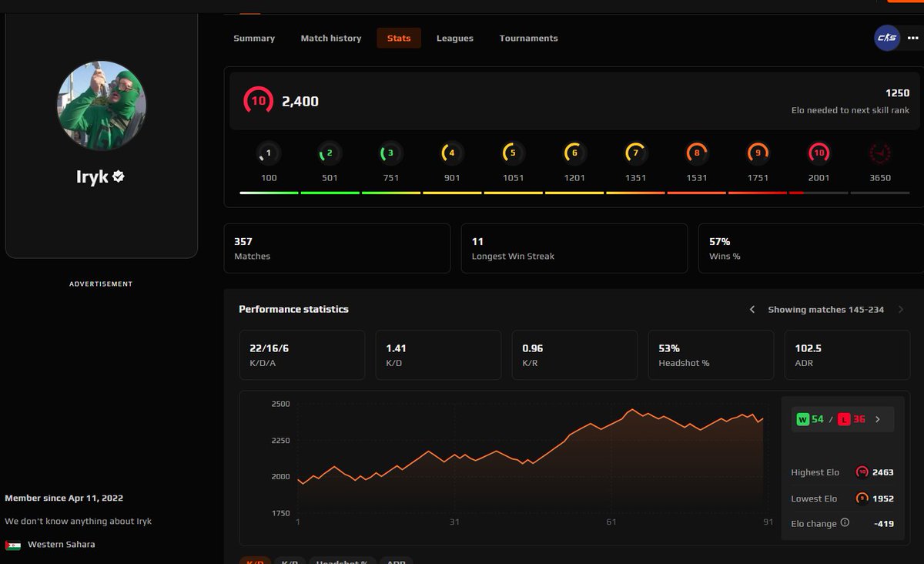The width and height of the screenshot is (924, 564).
Task: Click the level badge next to Highest Elo
Action: [x=862, y=472]
